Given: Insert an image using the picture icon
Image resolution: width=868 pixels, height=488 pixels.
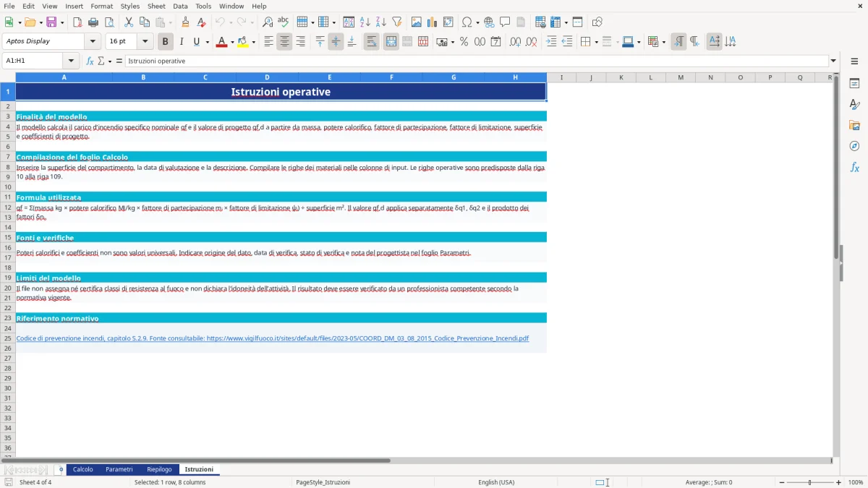Looking at the screenshot, I should point(417,22).
